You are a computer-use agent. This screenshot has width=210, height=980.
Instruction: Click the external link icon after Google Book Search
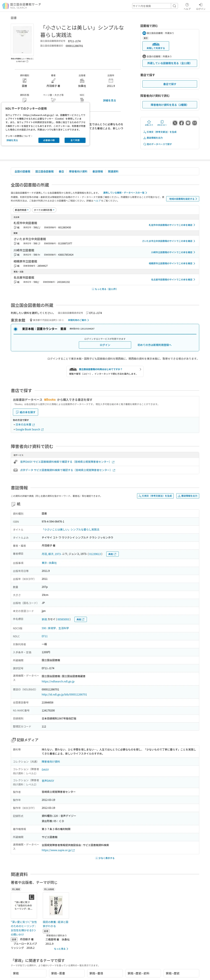[42, 430]
